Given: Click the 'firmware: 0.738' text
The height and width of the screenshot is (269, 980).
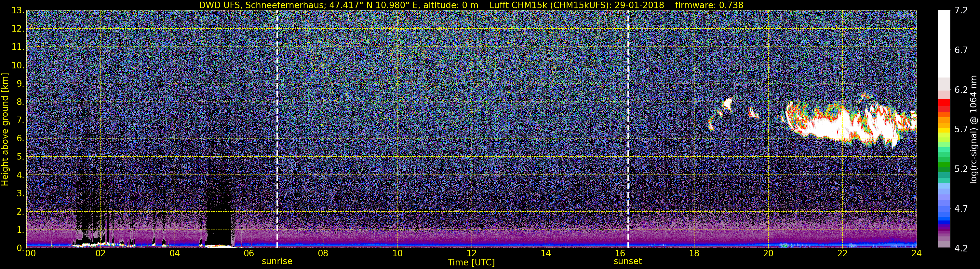Looking at the screenshot, I should [x=709, y=5].
